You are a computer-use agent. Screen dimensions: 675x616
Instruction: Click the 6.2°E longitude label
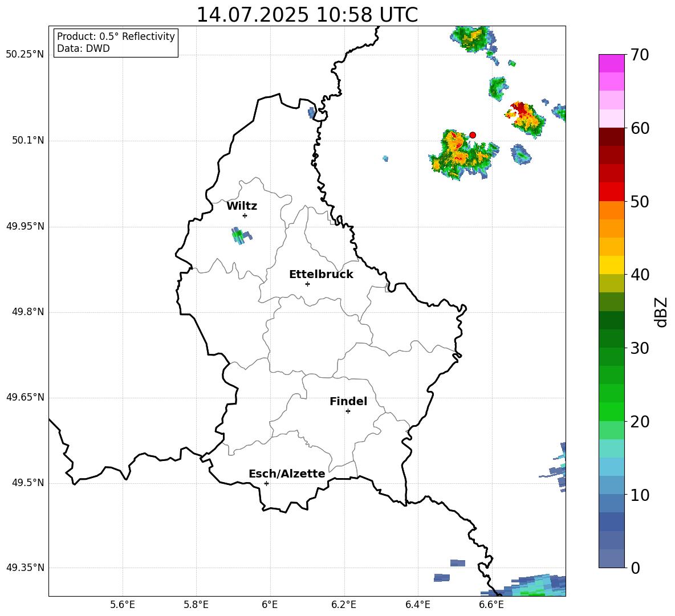pos(344,605)
